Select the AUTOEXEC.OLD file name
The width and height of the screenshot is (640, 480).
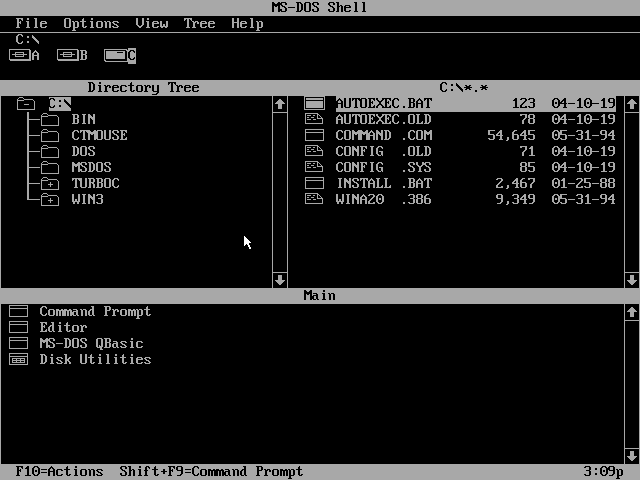pos(384,119)
